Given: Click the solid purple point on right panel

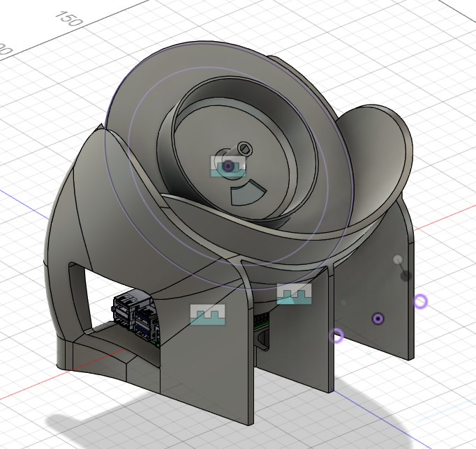Looking at the screenshot, I should (x=378, y=319).
